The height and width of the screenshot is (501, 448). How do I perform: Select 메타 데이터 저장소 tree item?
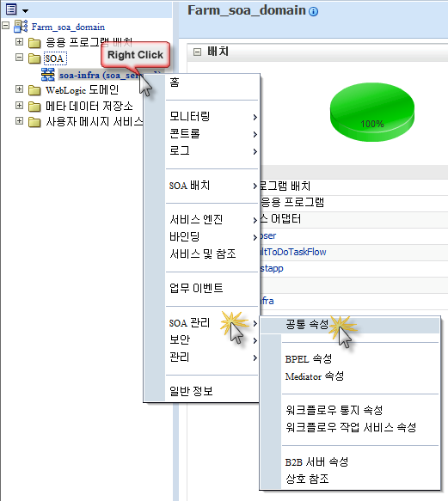pyautogui.click(x=89, y=106)
